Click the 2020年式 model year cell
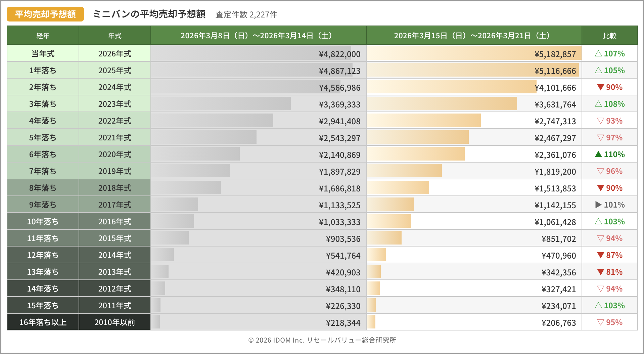Viewport: 644px width, 354px height. click(x=115, y=154)
